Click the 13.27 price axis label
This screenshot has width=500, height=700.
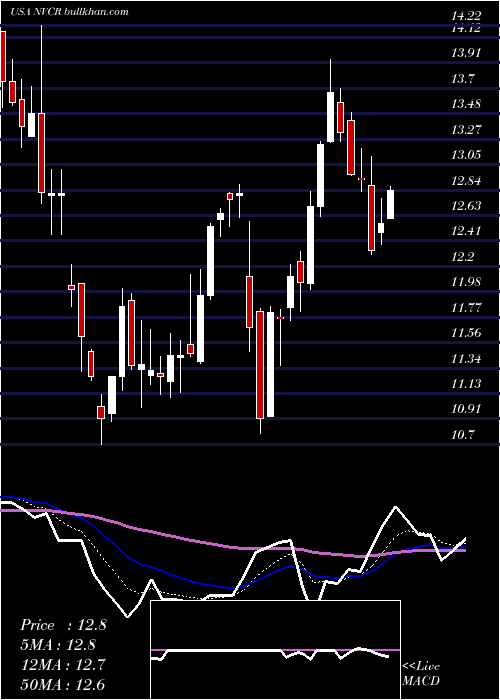pos(466,129)
